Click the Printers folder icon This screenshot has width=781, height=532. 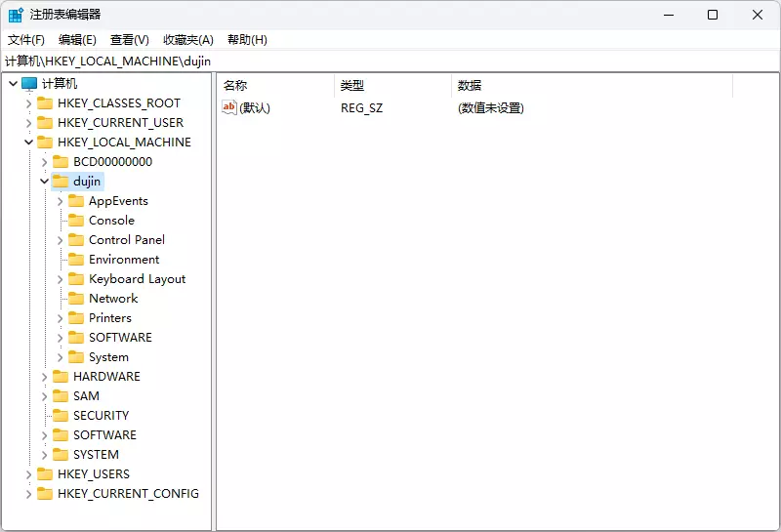click(76, 318)
